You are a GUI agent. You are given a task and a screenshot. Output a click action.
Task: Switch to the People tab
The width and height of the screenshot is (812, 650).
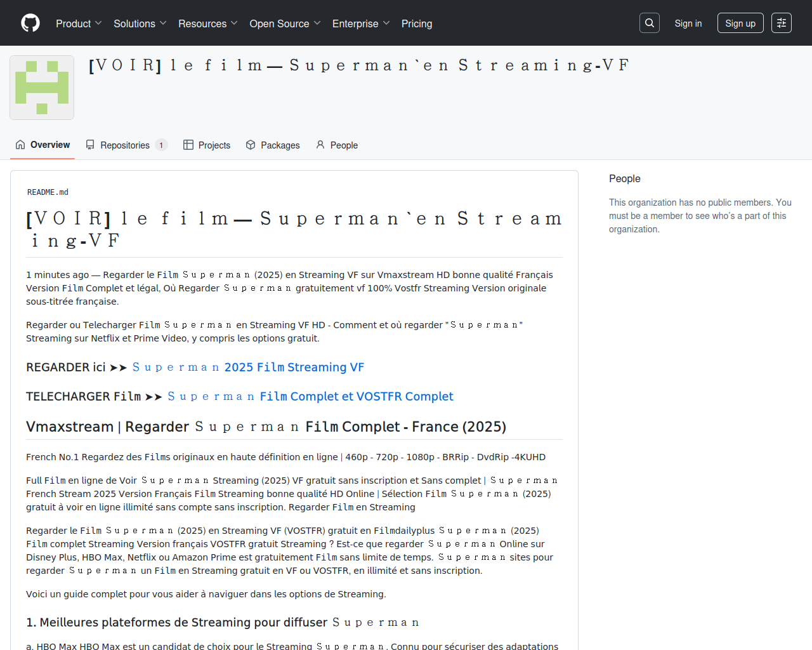coord(337,145)
